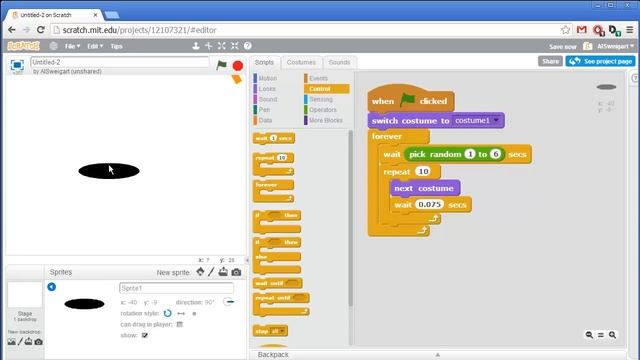Create new sprite from camera
The width and height of the screenshot is (640, 360).
236,272
